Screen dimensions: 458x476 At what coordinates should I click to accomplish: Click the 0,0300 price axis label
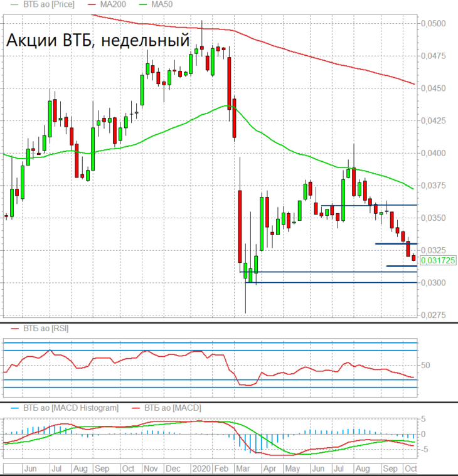pos(434,283)
